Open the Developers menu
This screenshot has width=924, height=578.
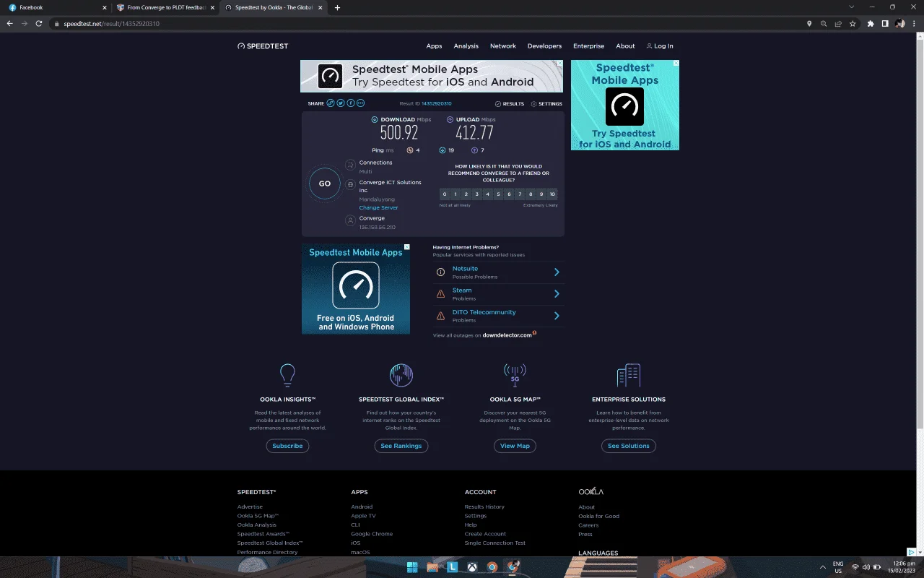click(x=544, y=46)
